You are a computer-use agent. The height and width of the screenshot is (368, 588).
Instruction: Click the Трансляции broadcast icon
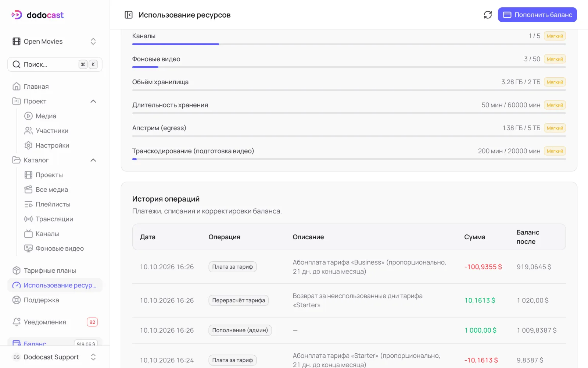tap(28, 219)
